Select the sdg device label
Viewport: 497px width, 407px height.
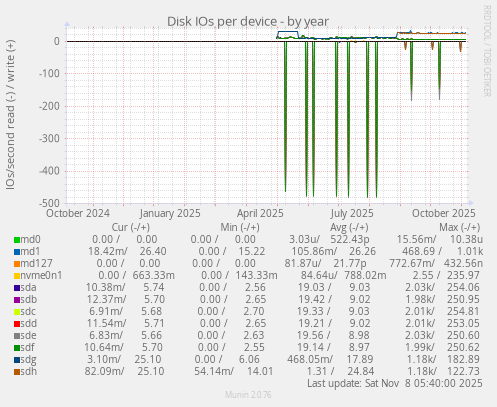click(x=29, y=359)
